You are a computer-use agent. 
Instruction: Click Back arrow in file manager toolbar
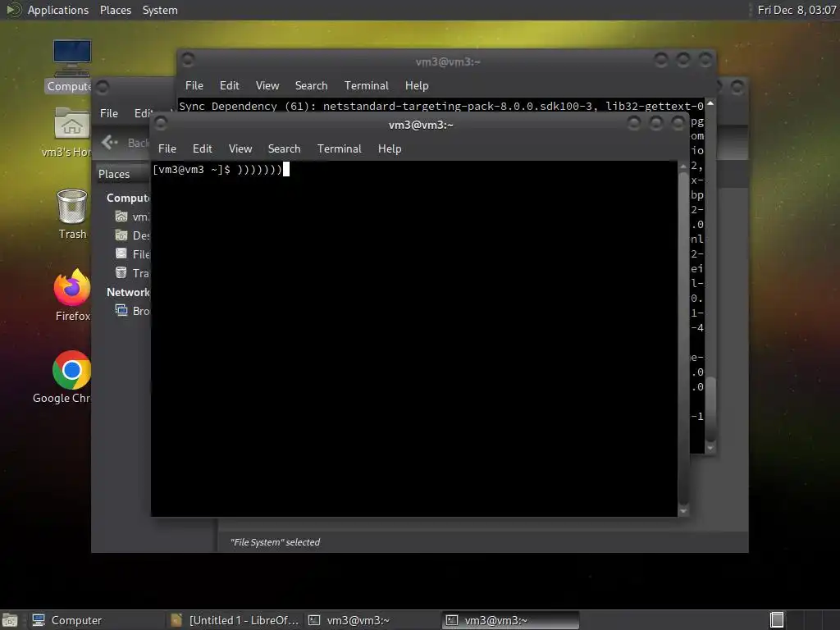coord(110,143)
